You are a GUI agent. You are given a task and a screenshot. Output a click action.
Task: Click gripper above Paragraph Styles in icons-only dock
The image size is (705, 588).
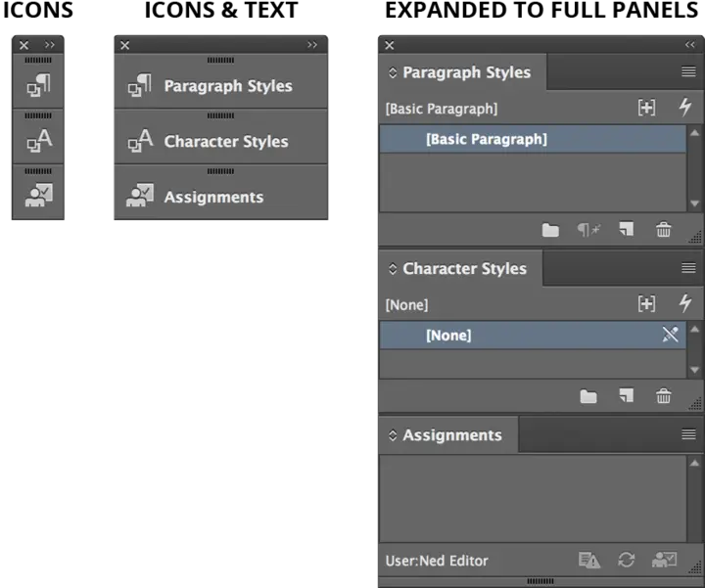38,61
